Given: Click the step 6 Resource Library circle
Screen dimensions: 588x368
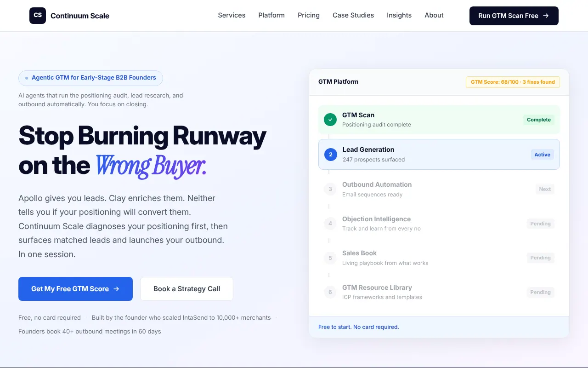Looking at the screenshot, I should click(330, 292).
